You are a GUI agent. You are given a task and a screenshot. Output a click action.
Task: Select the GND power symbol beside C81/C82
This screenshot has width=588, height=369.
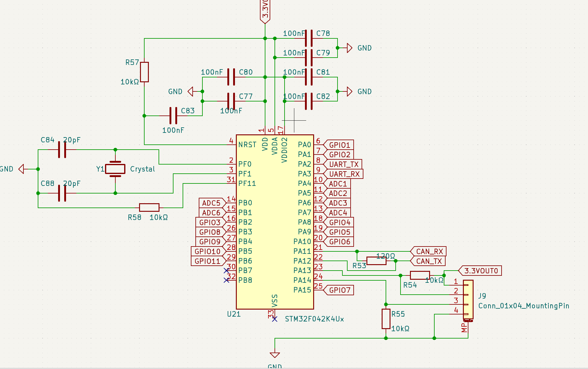pos(349,91)
